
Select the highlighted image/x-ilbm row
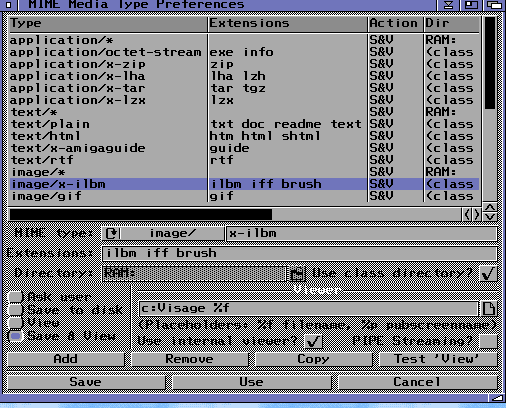(244, 184)
